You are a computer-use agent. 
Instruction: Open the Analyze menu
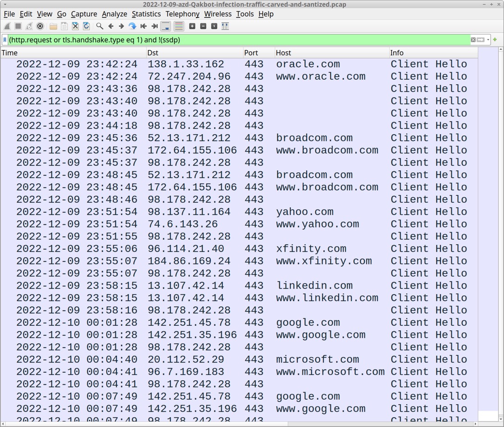pos(114,14)
